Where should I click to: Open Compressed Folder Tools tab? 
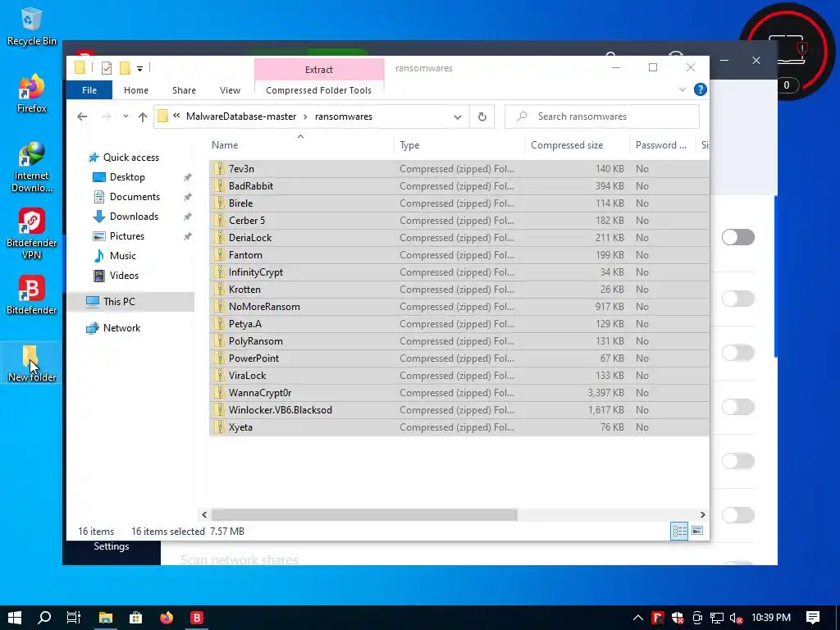coord(319,90)
